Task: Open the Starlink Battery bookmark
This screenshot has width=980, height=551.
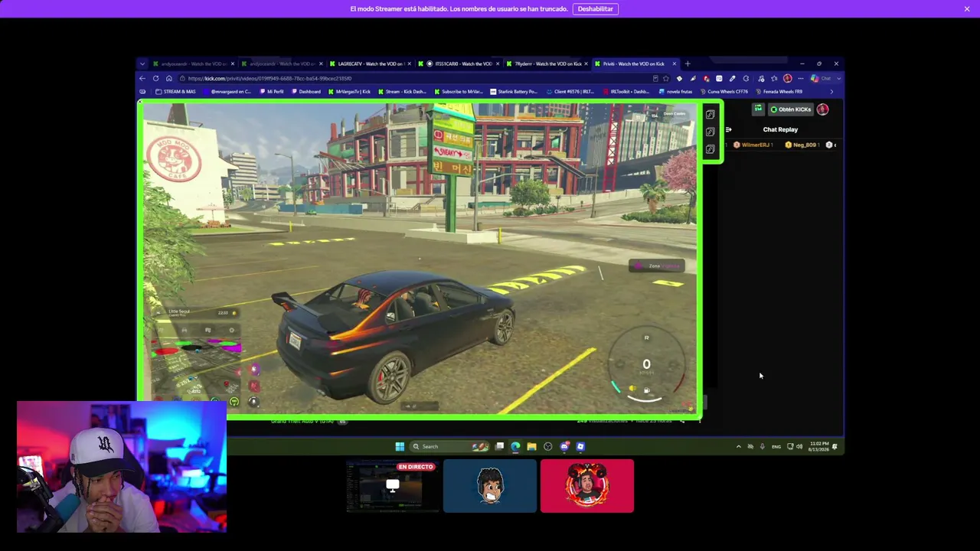Action: (x=514, y=92)
